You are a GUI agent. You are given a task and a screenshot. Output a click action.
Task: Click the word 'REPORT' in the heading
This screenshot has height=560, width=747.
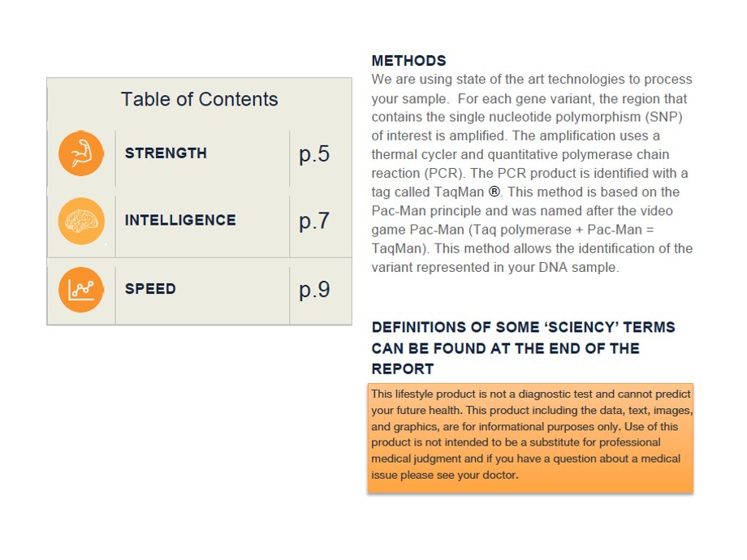pyautogui.click(x=403, y=369)
